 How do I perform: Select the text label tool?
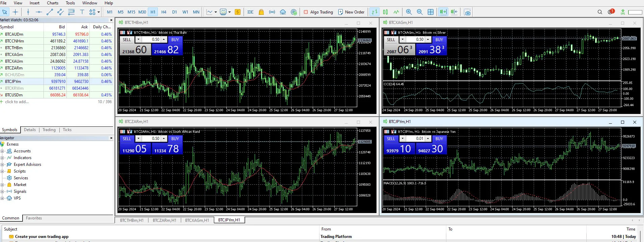click(82, 12)
